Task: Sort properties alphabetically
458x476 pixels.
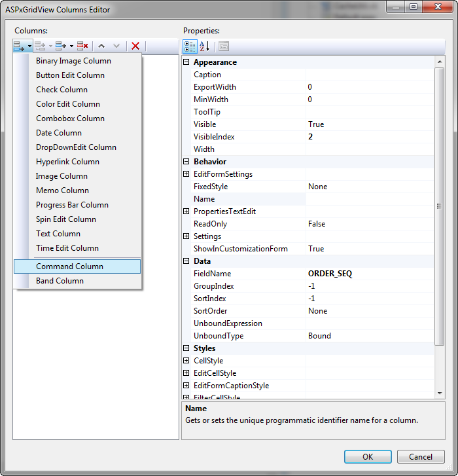Action: pos(205,46)
